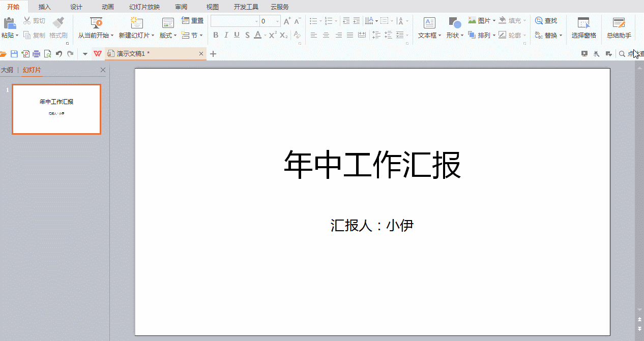Screen dimensions: 644x341
Task: Switch to the Outline (大纲) pane tab
Action: click(x=7, y=70)
